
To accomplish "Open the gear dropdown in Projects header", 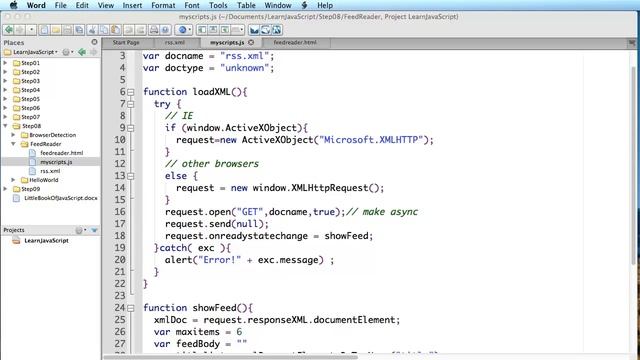I will click(81, 230).
